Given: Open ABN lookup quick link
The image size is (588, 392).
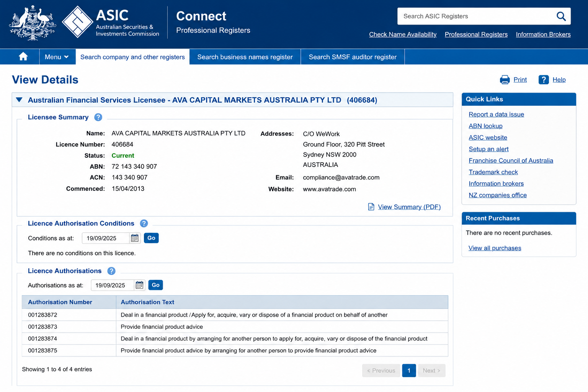Looking at the screenshot, I should point(485,126).
